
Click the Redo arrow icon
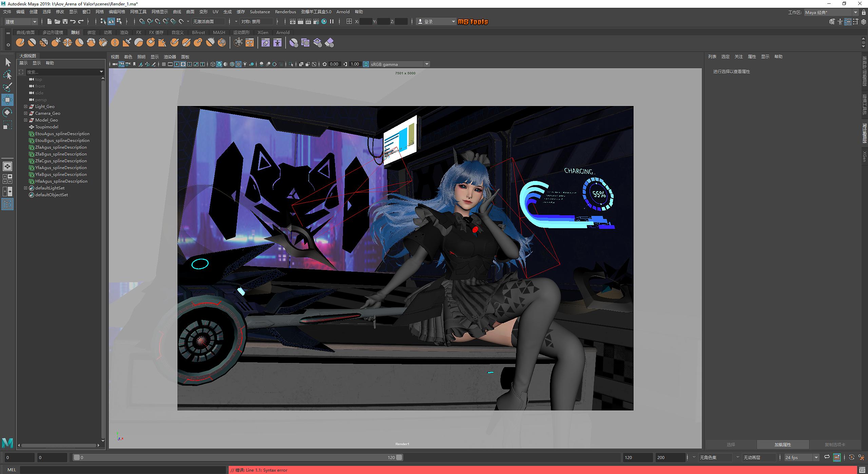(81, 21)
